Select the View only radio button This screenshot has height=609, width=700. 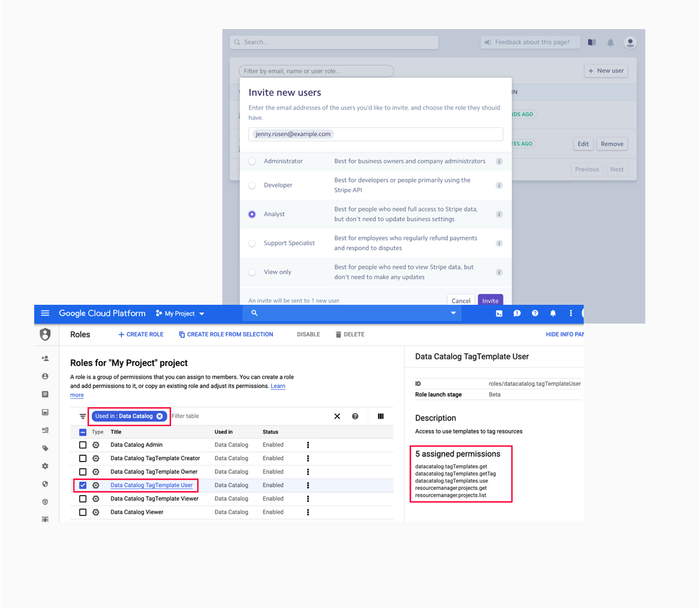[252, 272]
